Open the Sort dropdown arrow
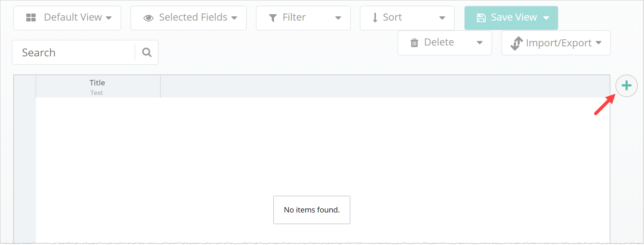 (442, 18)
